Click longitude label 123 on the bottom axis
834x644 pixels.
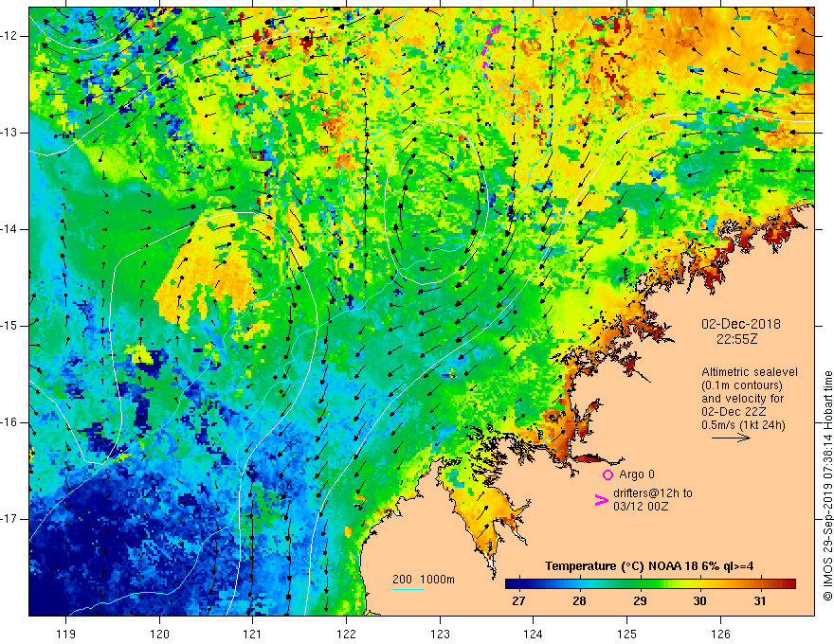pos(440,634)
